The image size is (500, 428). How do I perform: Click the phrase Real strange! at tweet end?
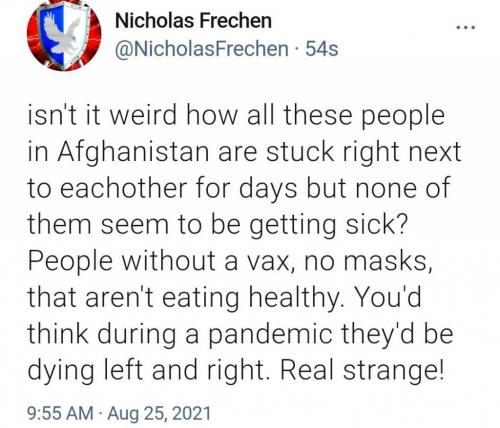[363, 371]
